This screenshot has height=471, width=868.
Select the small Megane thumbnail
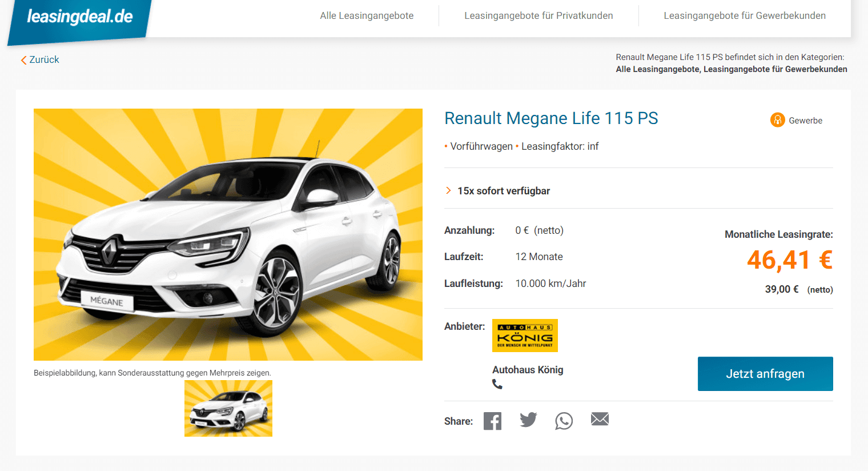pyautogui.click(x=228, y=409)
